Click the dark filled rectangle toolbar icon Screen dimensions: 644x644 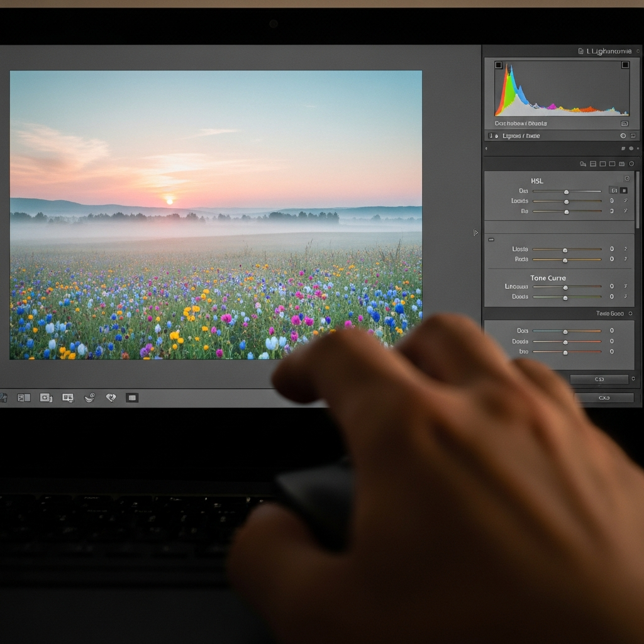[131, 397]
